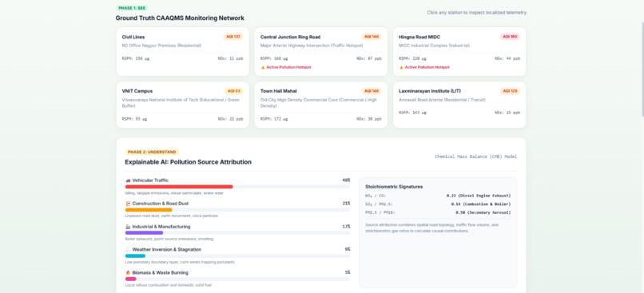The height and width of the screenshot is (293, 644).
Task: Click the warning triangle on Central Junction Ring Road card
Action: point(263,67)
